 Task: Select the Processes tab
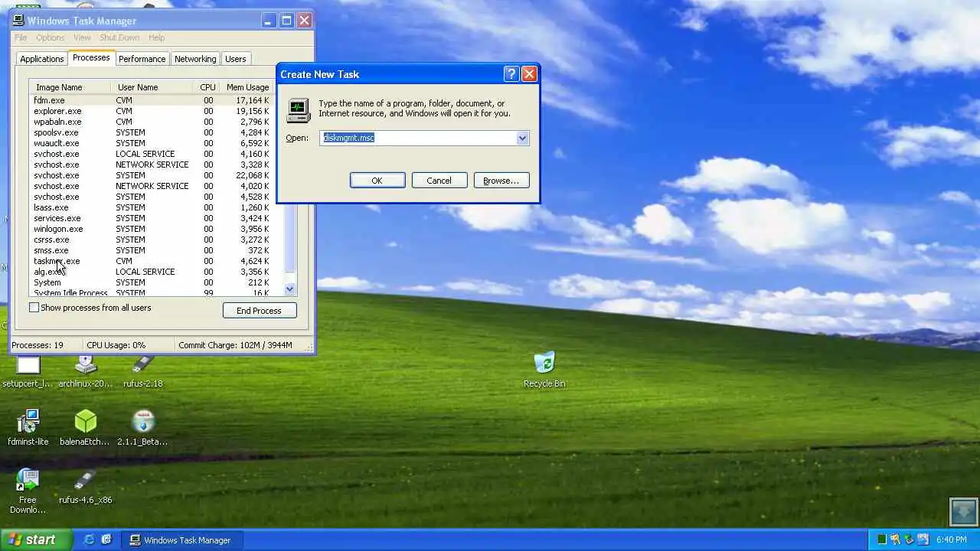point(91,58)
